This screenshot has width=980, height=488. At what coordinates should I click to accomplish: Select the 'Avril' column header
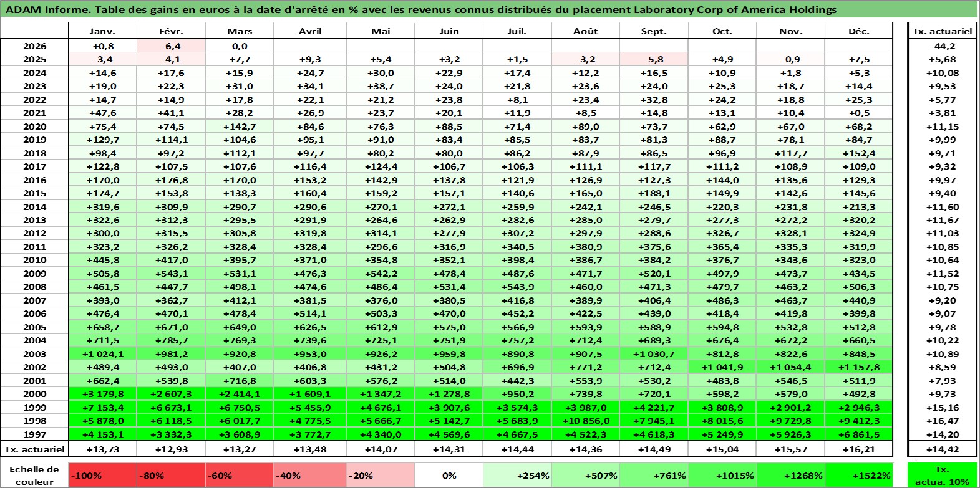coord(310,31)
